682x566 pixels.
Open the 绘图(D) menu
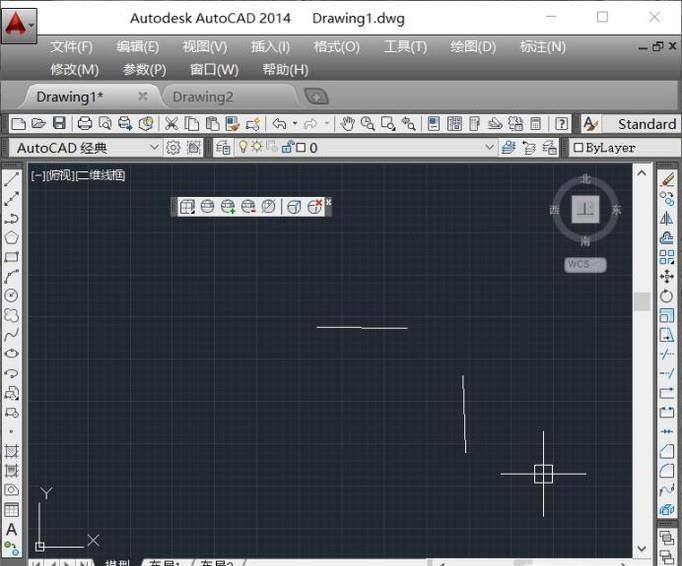(473, 47)
